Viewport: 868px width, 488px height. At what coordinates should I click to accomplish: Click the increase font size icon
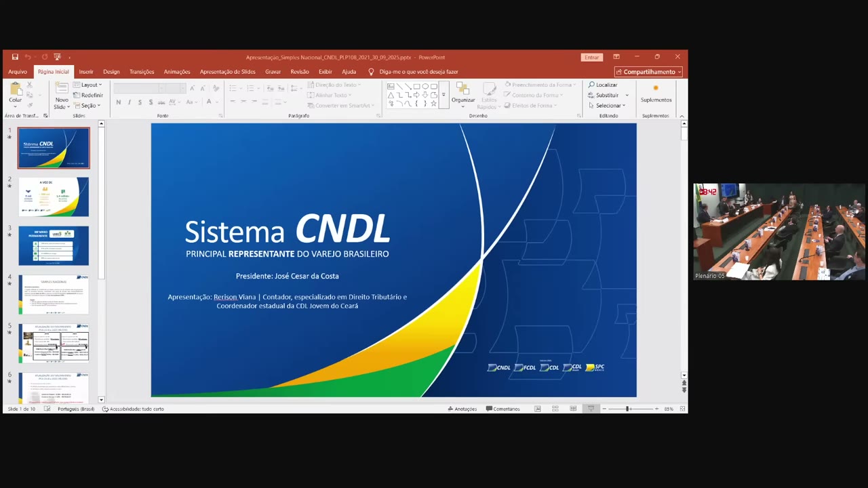pyautogui.click(x=193, y=88)
